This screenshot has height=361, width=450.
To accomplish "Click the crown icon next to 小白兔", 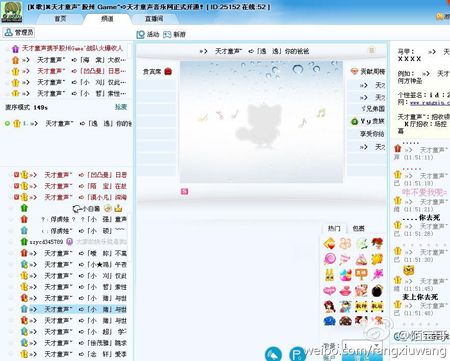I will (118, 209).
